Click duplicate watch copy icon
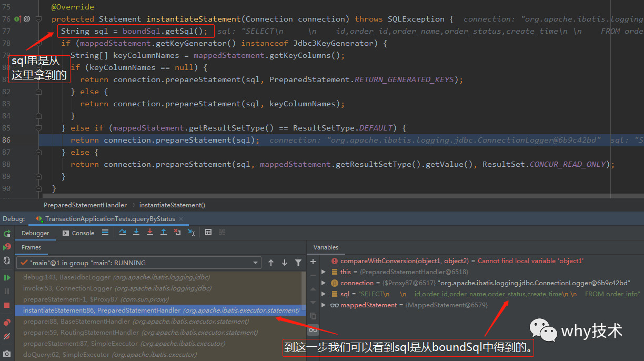This screenshot has width=644, height=361. pyautogui.click(x=313, y=316)
